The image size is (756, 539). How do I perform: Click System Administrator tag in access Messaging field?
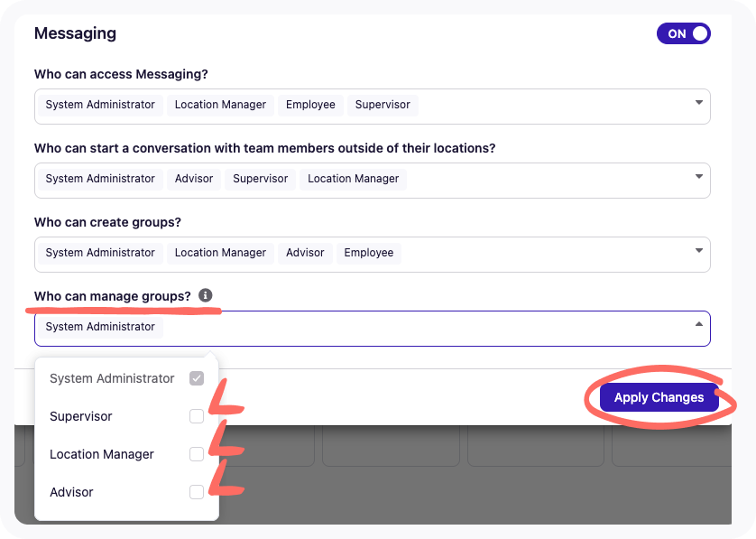point(100,105)
